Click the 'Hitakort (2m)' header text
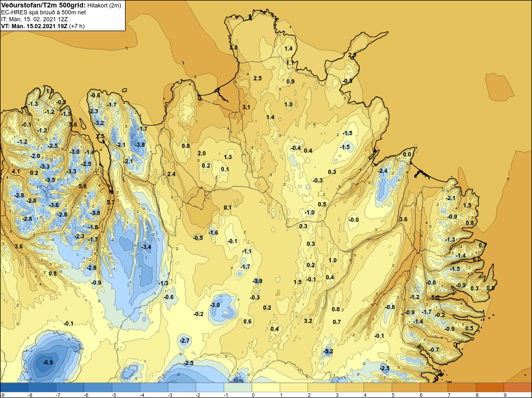This screenshot has height=398, width=532. click(x=104, y=6)
